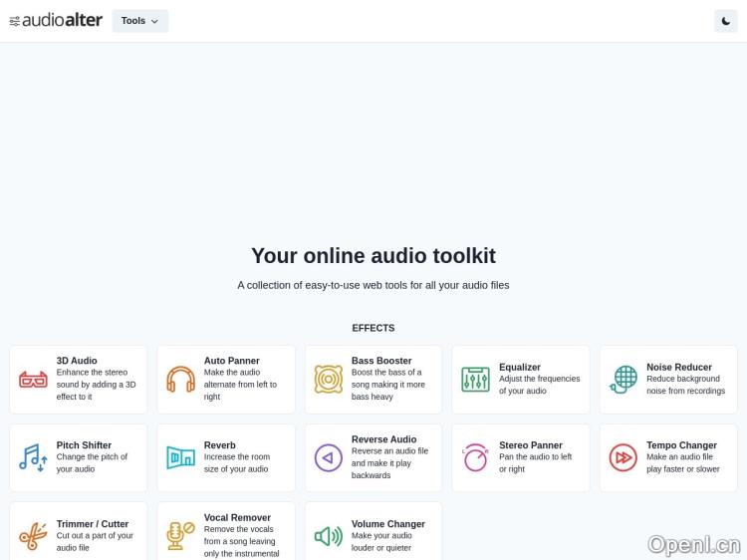
Task: Click the purple Reverse Audio play icon
Action: pyautogui.click(x=329, y=457)
